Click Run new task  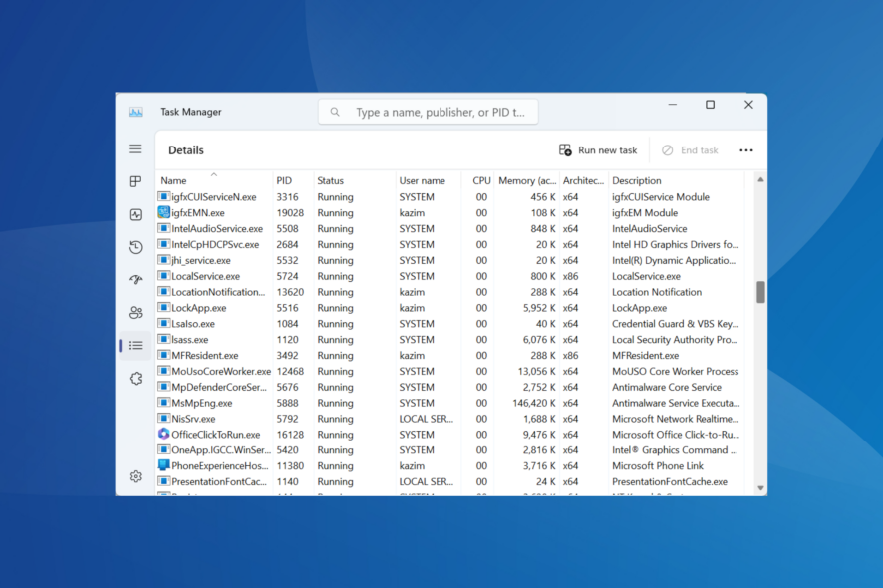click(x=598, y=149)
